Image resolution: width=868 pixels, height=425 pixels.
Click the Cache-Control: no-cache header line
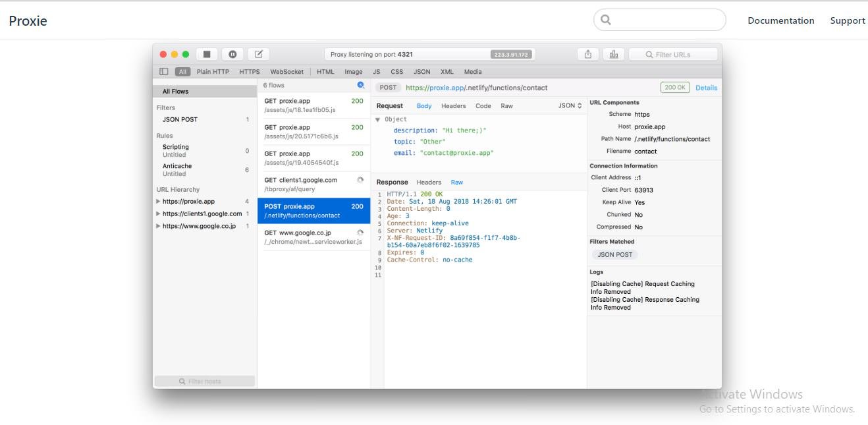pyautogui.click(x=429, y=260)
